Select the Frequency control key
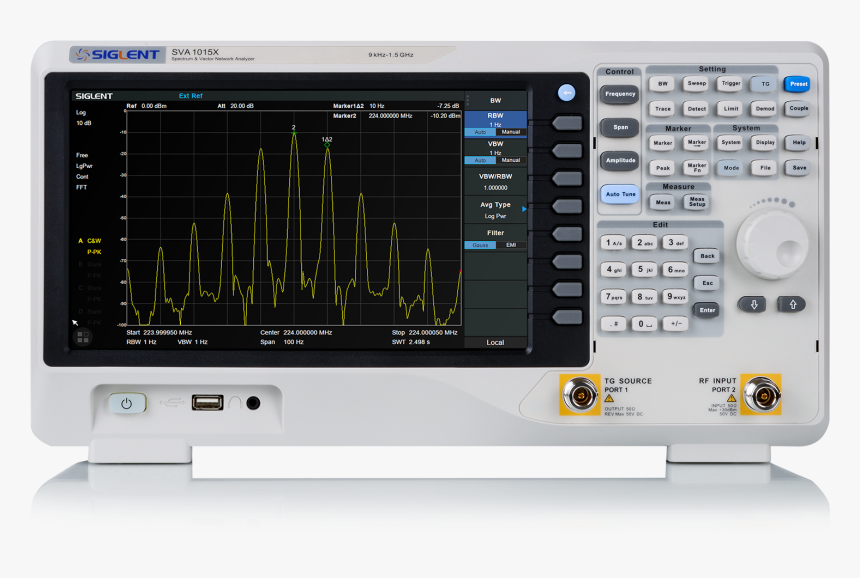 (620, 94)
